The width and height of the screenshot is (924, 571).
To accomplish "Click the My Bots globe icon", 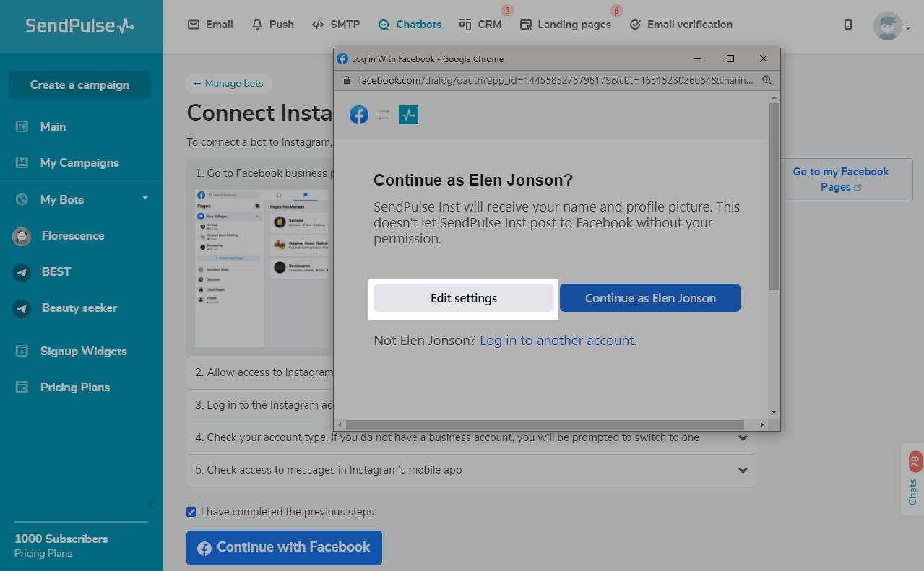I will [x=22, y=199].
